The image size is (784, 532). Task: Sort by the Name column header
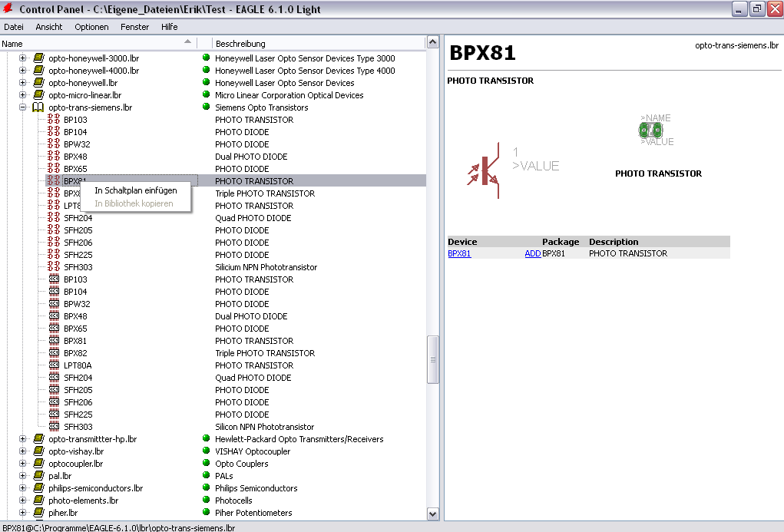pyautogui.click(x=98, y=44)
